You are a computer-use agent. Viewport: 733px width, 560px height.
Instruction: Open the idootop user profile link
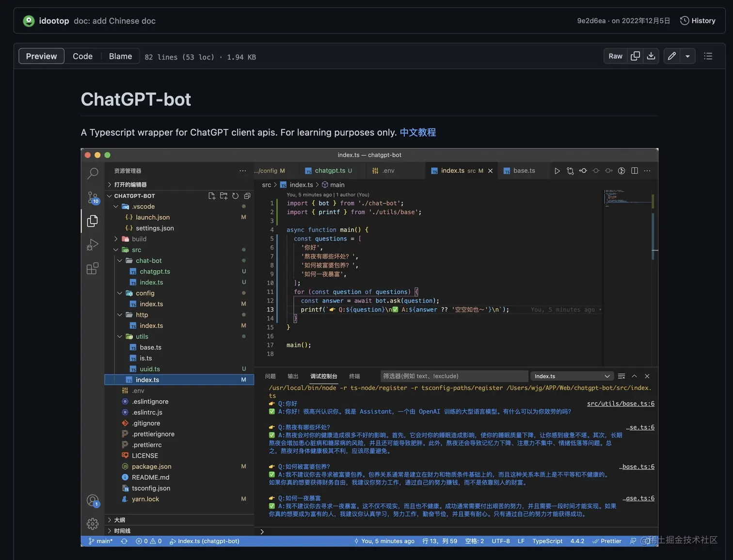tap(54, 21)
